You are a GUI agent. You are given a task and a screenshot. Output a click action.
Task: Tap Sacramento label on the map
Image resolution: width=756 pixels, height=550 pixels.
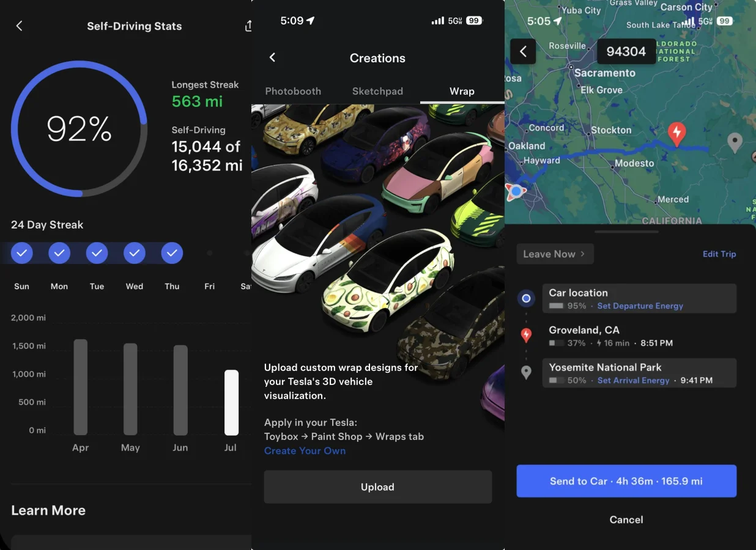[604, 73]
